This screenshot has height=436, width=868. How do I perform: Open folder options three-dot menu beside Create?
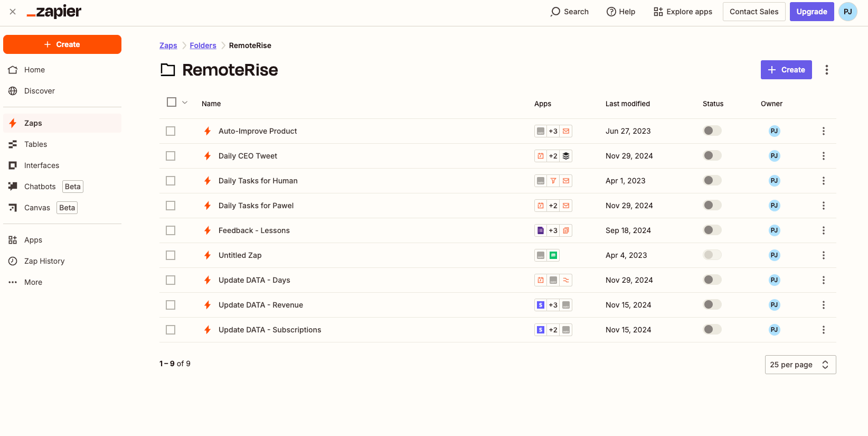[827, 70]
